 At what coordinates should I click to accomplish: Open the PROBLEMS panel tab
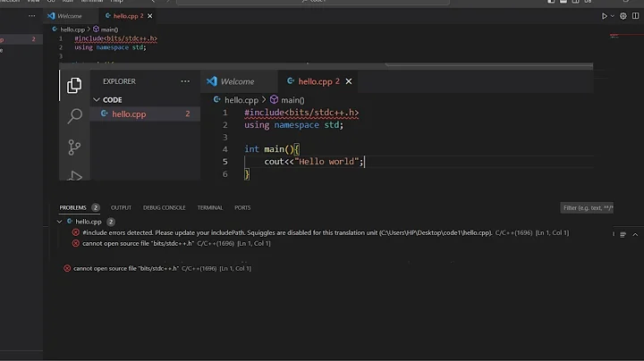pyautogui.click(x=72, y=207)
